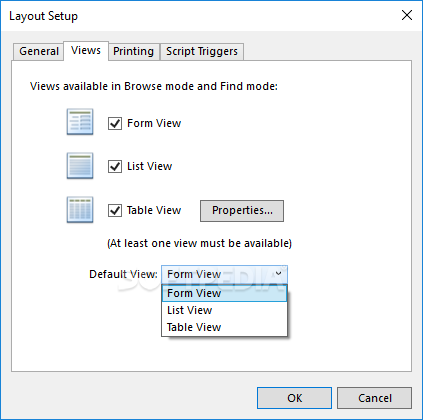Go to the Script Triggers tab

202,51
